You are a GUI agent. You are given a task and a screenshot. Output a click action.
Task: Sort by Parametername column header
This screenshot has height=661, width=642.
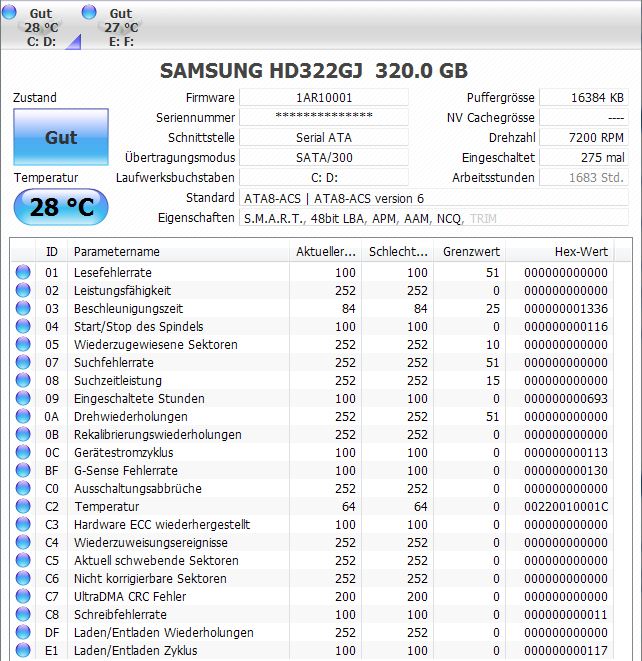(x=179, y=252)
